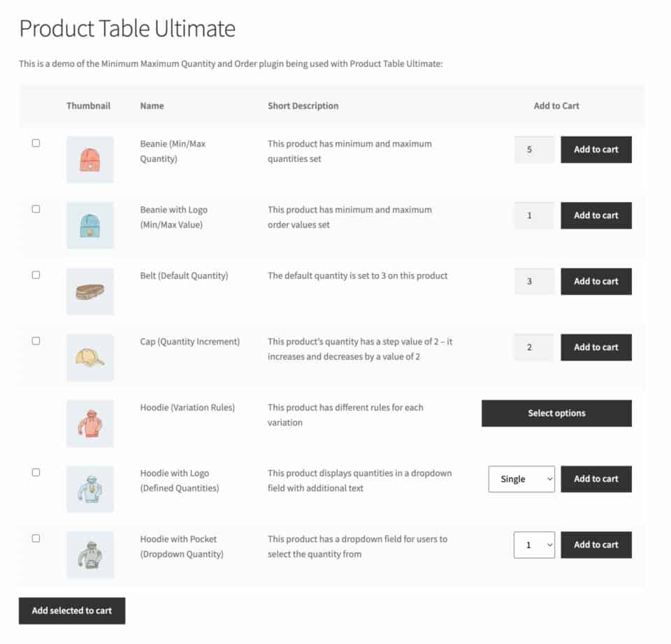Click the quantity field showing 5
The width and height of the screenshot is (671, 644).
533,149
